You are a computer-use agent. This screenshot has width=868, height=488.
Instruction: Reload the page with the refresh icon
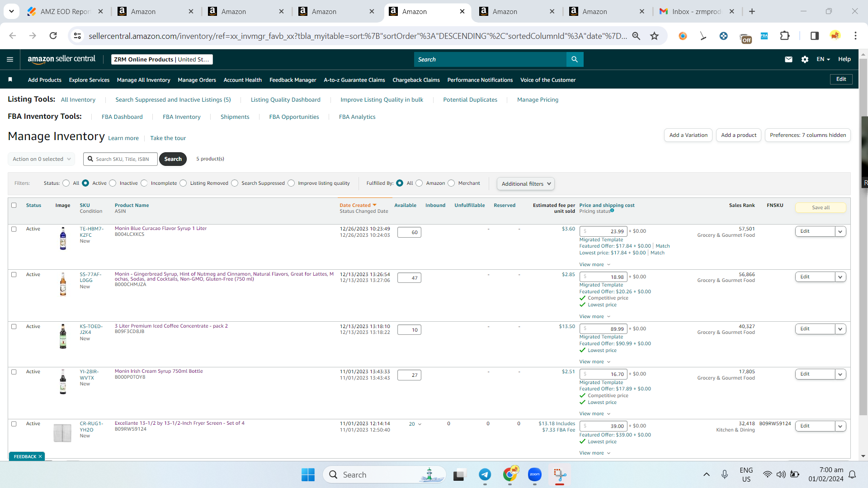(x=53, y=36)
